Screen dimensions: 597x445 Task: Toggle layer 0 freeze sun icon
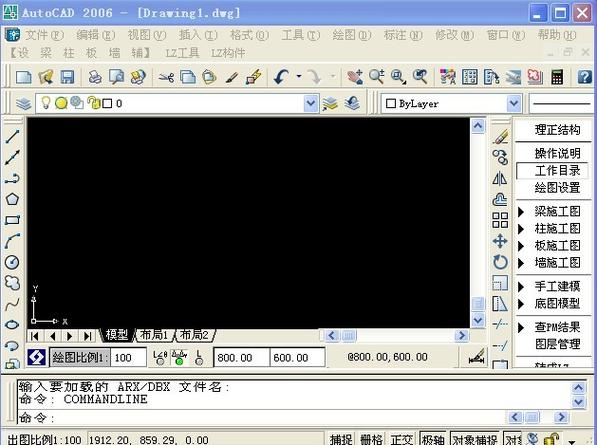(x=61, y=103)
